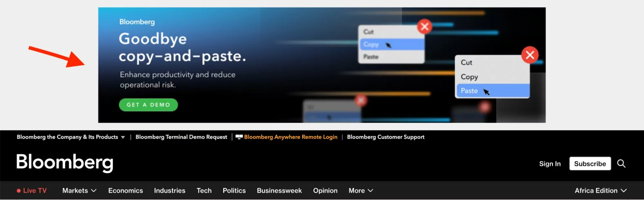Expand the Markets menu
Image resolution: width=644 pixels, height=200 pixels.
tap(79, 191)
